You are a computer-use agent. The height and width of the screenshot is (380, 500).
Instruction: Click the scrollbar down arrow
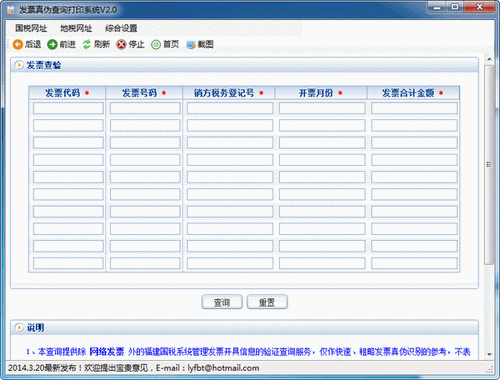(x=489, y=354)
